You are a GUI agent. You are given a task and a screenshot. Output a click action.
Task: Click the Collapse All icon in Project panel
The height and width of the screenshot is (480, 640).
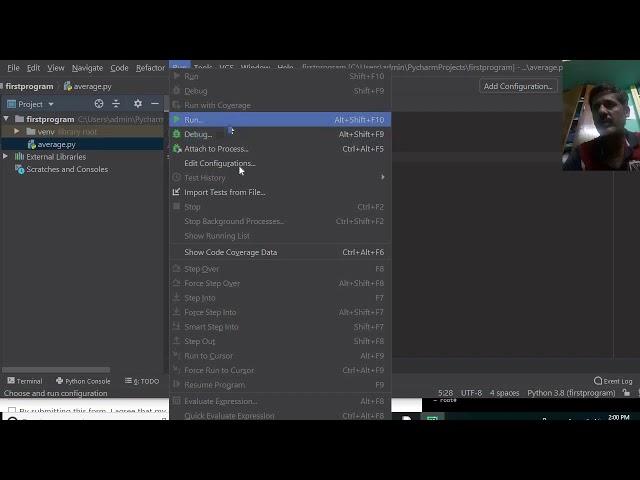pyautogui.click(x=116, y=104)
